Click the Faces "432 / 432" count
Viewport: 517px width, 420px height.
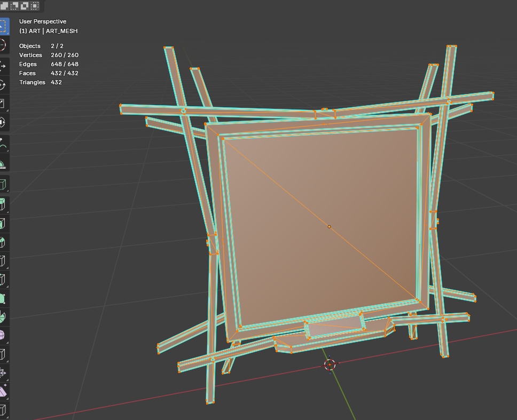[65, 73]
